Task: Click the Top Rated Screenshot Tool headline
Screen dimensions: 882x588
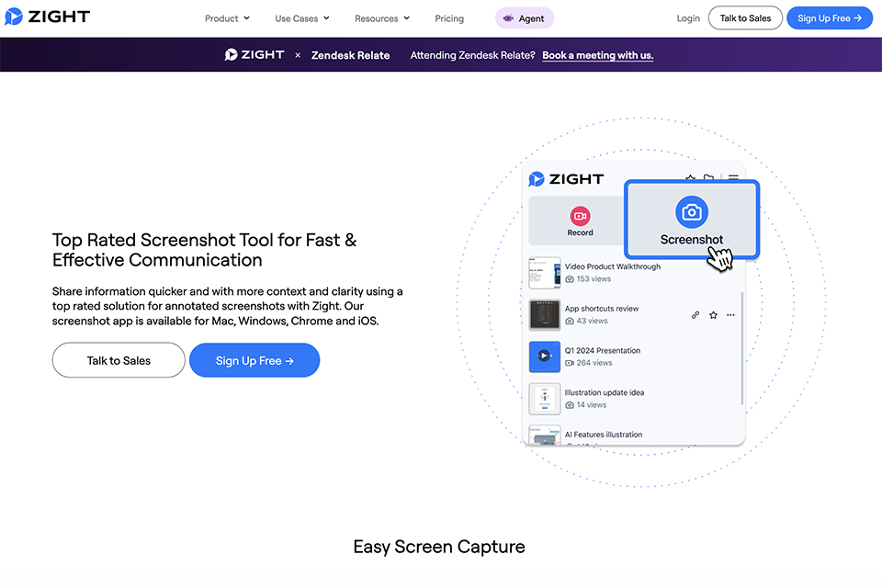Action: (x=204, y=250)
